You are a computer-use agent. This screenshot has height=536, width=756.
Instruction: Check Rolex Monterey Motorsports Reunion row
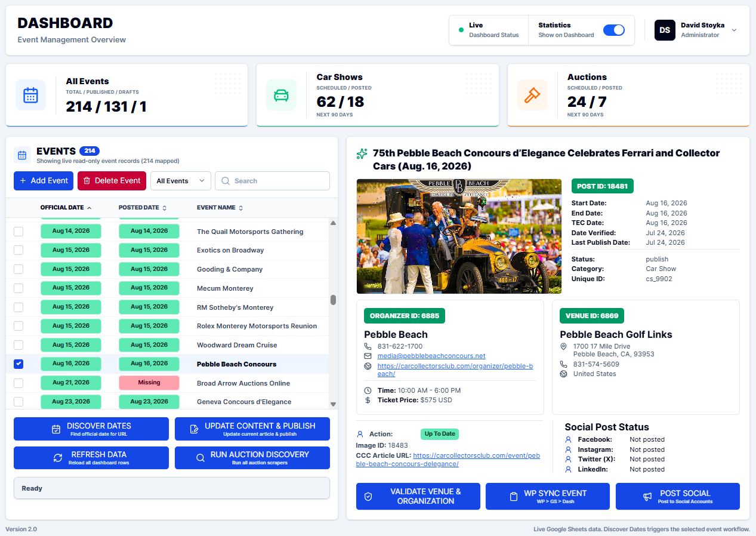(x=18, y=326)
